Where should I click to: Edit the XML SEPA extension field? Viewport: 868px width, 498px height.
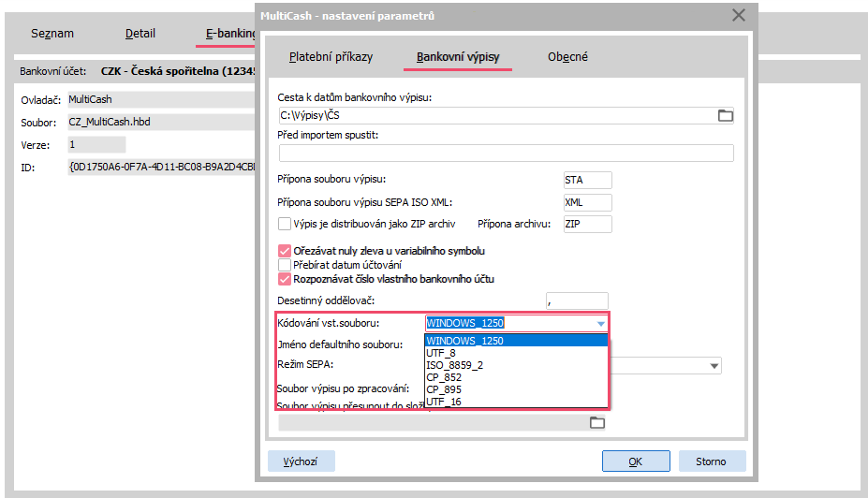pyautogui.click(x=587, y=202)
